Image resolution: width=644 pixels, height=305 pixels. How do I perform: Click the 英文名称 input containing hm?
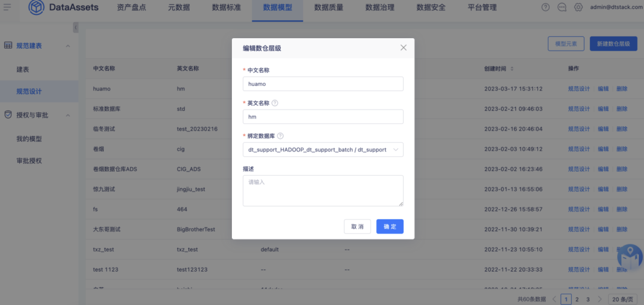tap(323, 117)
